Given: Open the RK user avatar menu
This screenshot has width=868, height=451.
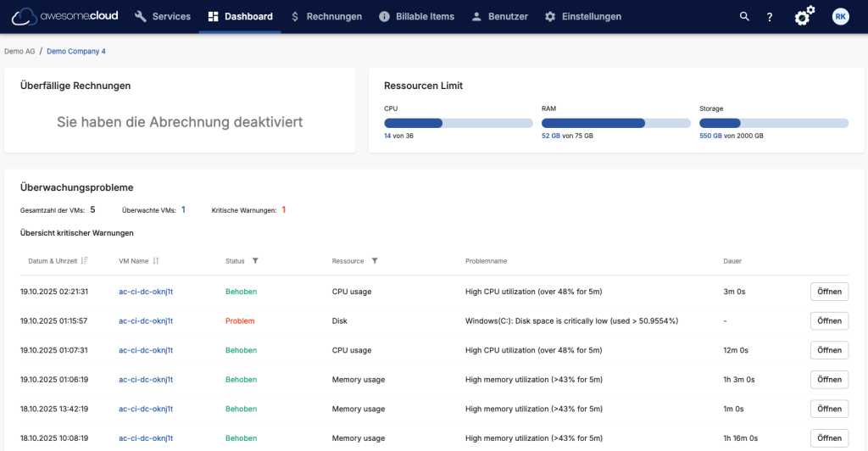Looking at the screenshot, I should click(840, 17).
